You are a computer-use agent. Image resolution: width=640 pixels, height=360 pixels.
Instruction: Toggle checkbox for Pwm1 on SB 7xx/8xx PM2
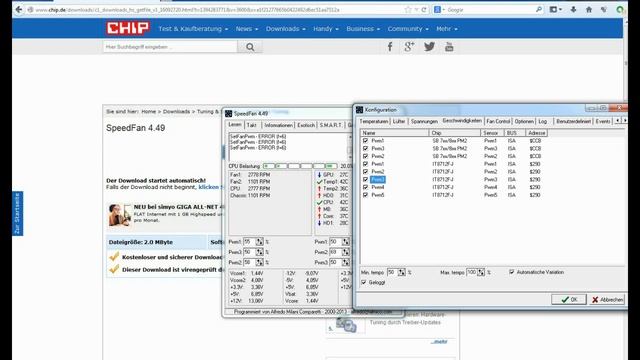365,140
